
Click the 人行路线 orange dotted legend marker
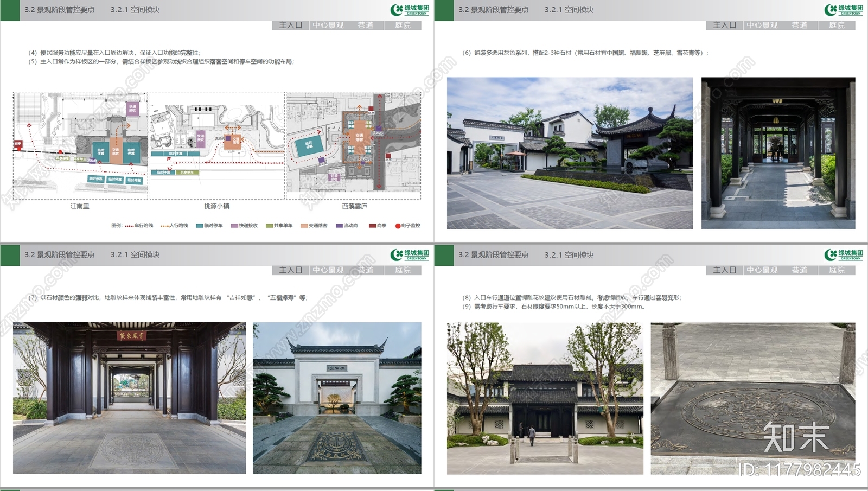point(165,226)
